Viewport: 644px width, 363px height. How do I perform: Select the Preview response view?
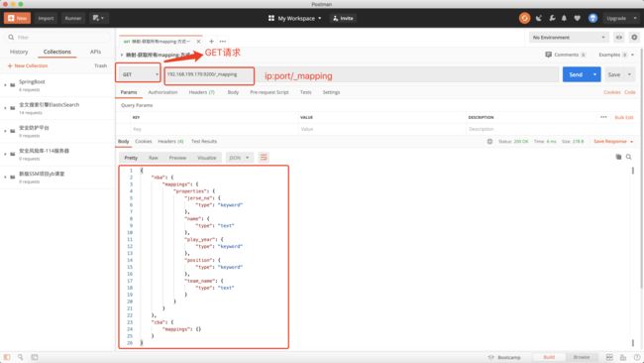tap(177, 158)
